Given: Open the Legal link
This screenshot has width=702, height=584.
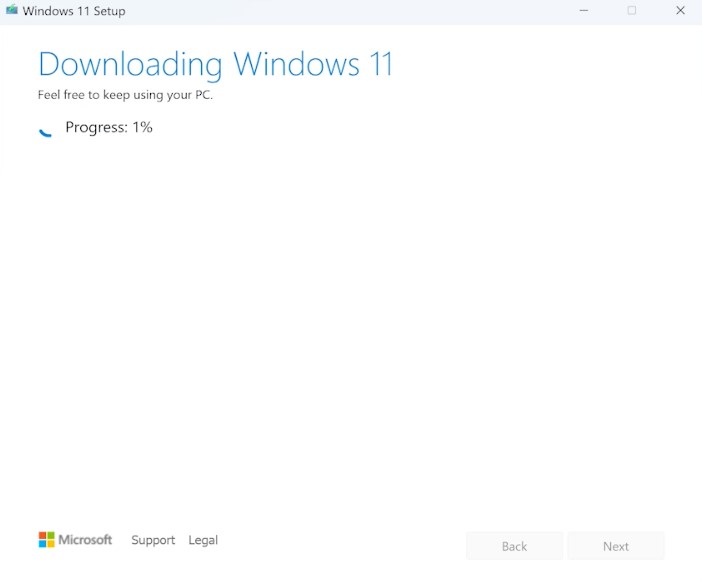Looking at the screenshot, I should (x=203, y=540).
